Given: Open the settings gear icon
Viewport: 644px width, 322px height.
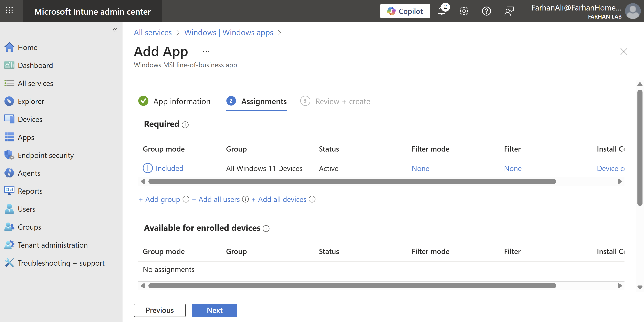Looking at the screenshot, I should tap(464, 11).
